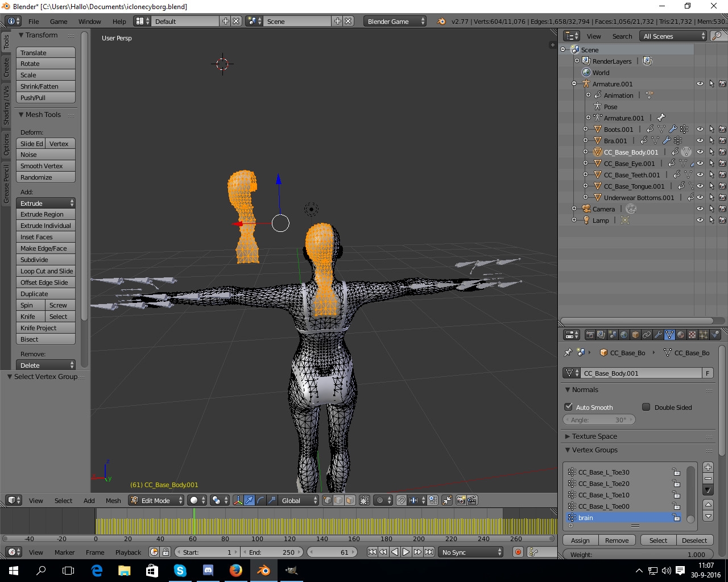Switch to the Shading / UVs tab

(x=6, y=105)
